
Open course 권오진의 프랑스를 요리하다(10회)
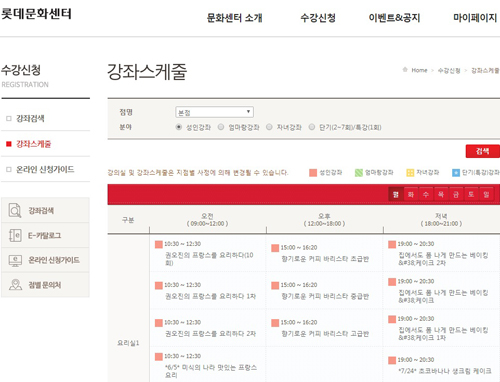pos(209,259)
